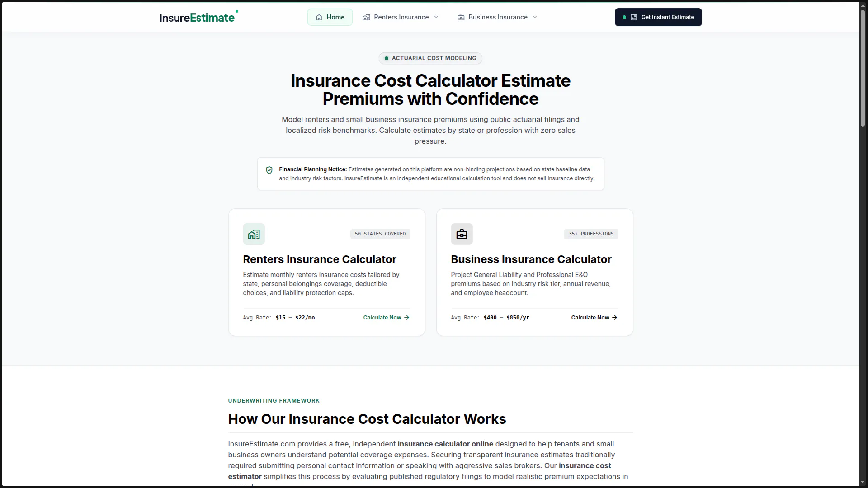Click the InsureEstimate logo
The height and width of the screenshot is (488, 868).
coord(198,17)
